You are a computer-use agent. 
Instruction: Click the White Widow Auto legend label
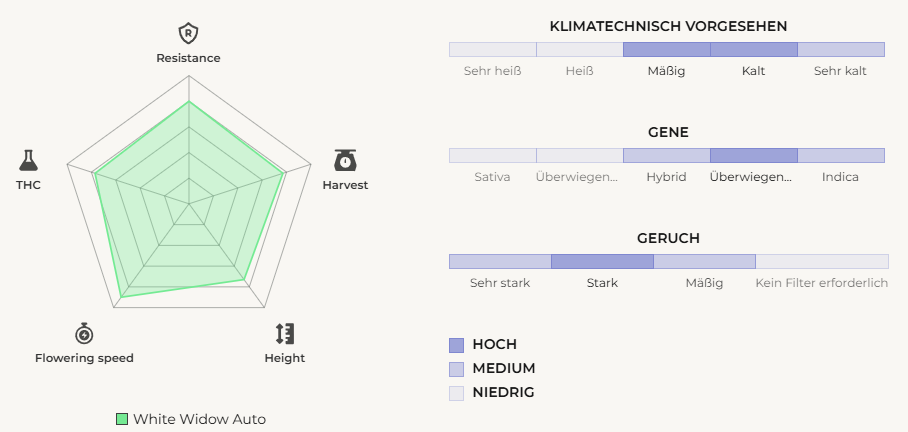[200, 419]
